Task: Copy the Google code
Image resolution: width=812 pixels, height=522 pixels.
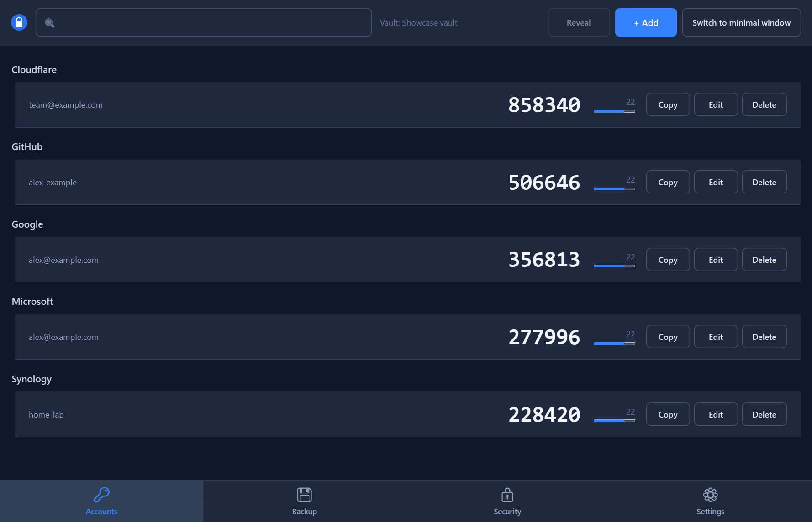Action: 668,260
